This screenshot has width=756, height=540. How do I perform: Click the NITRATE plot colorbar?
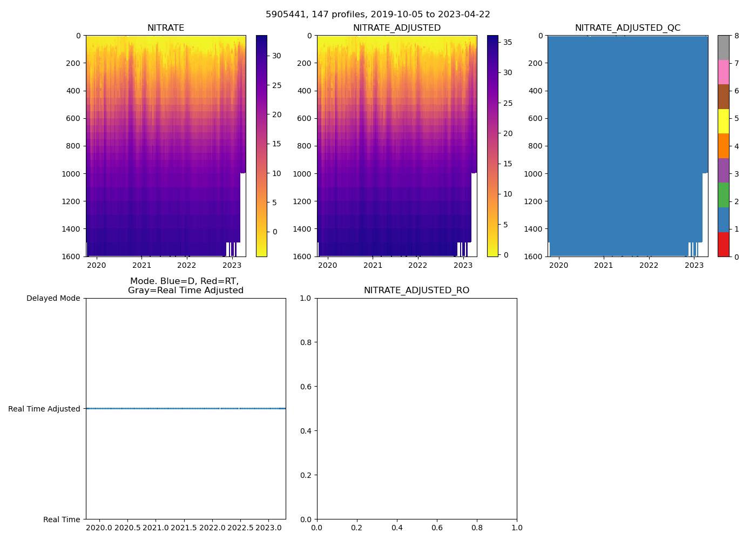[261, 146]
